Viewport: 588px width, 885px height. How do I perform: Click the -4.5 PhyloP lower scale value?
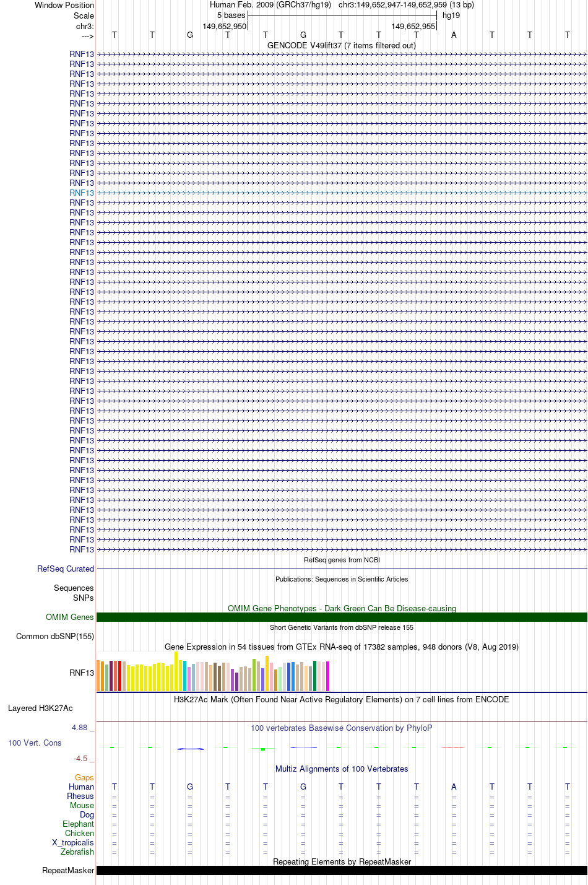click(x=83, y=758)
